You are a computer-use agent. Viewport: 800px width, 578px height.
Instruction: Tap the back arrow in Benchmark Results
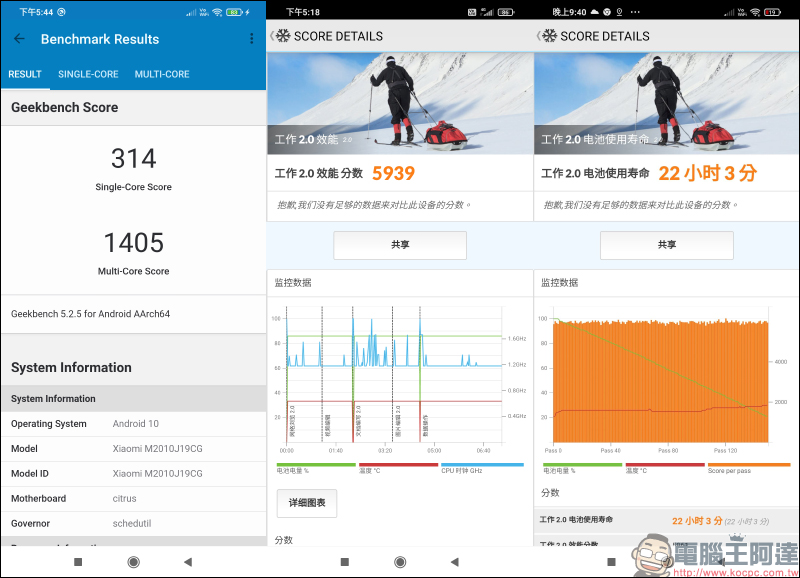coord(19,39)
